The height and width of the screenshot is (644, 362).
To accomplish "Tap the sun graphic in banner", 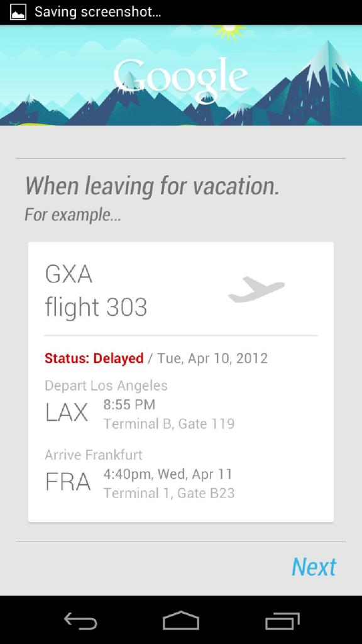I will click(229, 31).
